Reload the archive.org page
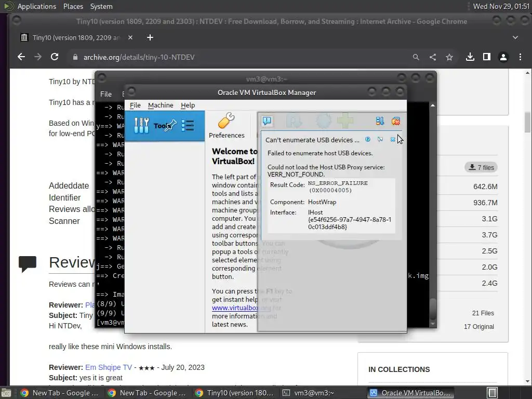 coord(55,57)
